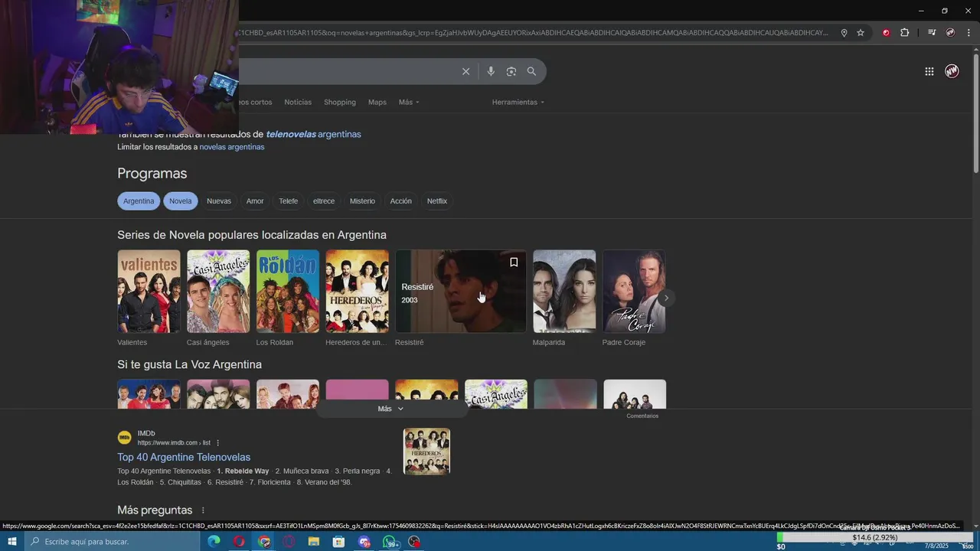Open the Top 40 Argentine Telenovelas result
980x551 pixels.
184,457
